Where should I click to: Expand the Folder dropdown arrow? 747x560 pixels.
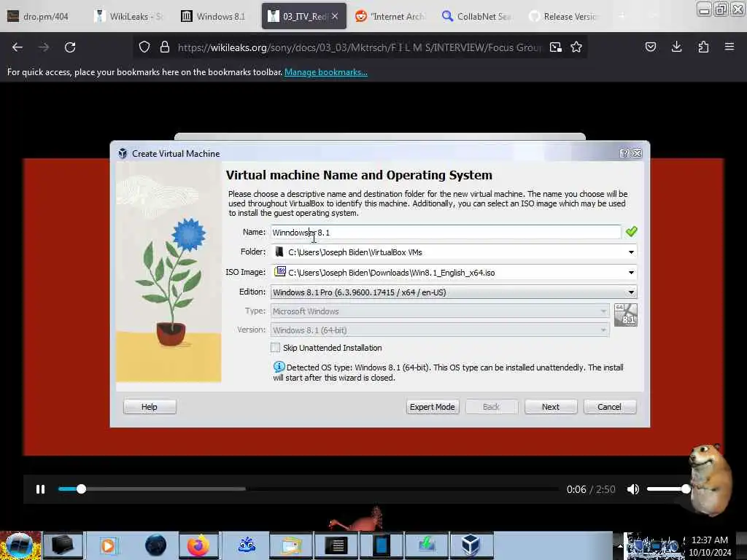tap(631, 252)
